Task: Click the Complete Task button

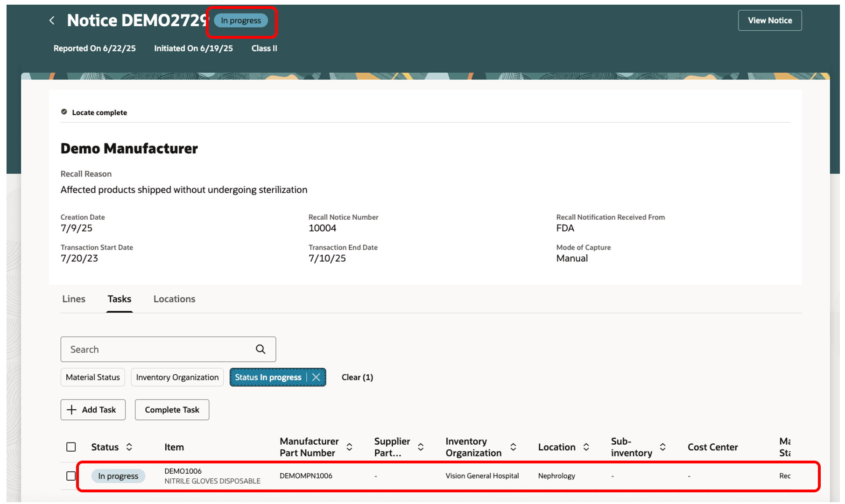Action: click(172, 410)
